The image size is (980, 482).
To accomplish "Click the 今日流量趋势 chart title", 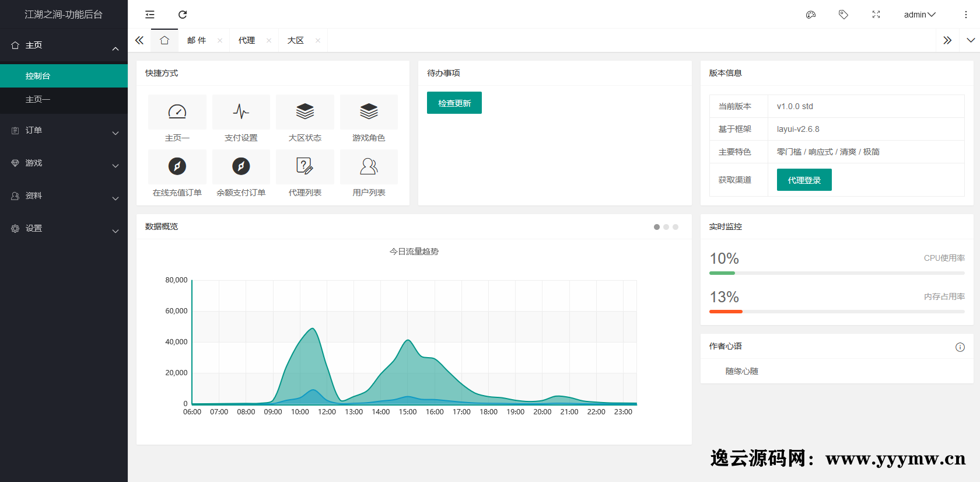I will 414,252.
